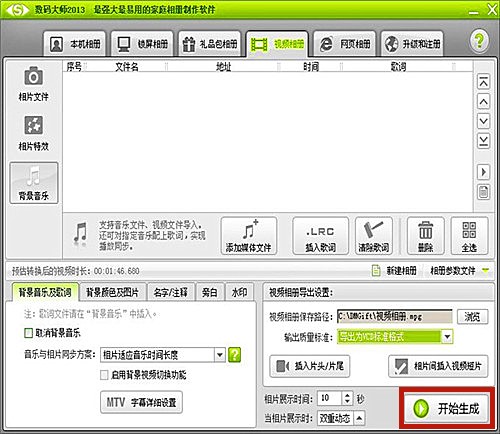Click the app logo in title bar
500x434 pixels.
[17, 9]
